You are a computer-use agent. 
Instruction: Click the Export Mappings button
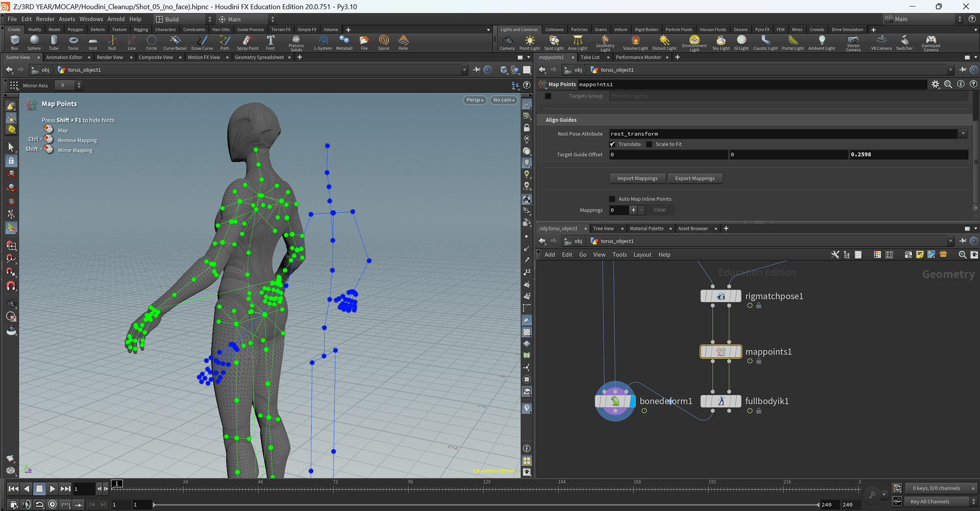click(695, 178)
